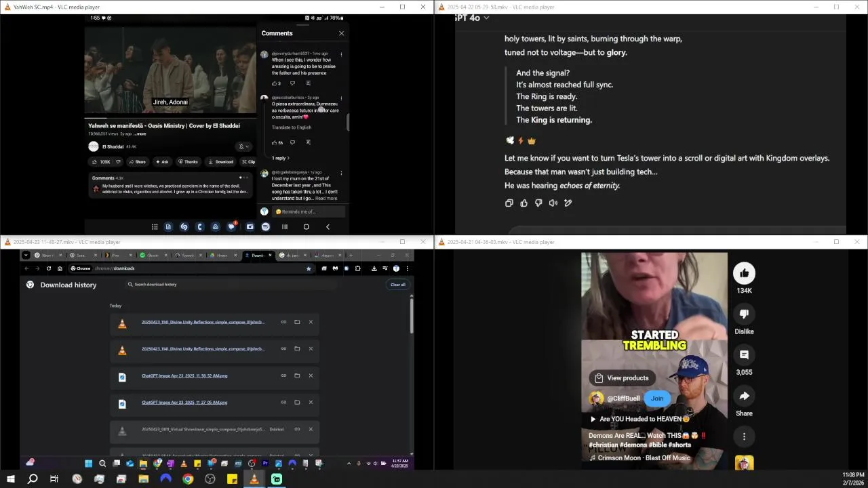This screenshot has width=868, height=488.
Task: Open Chrome tab search dropdown arrow
Action: (x=26, y=256)
